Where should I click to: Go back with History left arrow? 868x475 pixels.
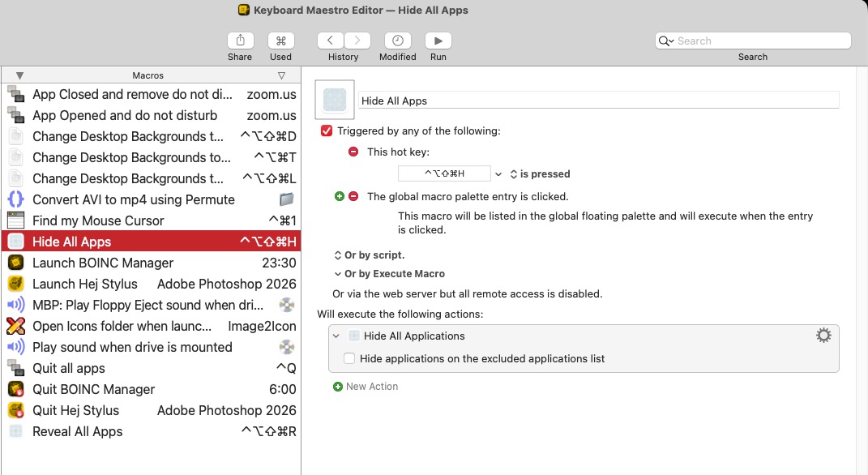pos(330,41)
